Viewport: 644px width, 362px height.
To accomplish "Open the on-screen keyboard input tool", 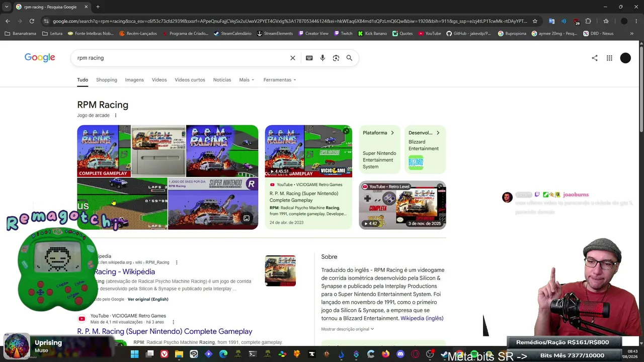I will coord(309,58).
